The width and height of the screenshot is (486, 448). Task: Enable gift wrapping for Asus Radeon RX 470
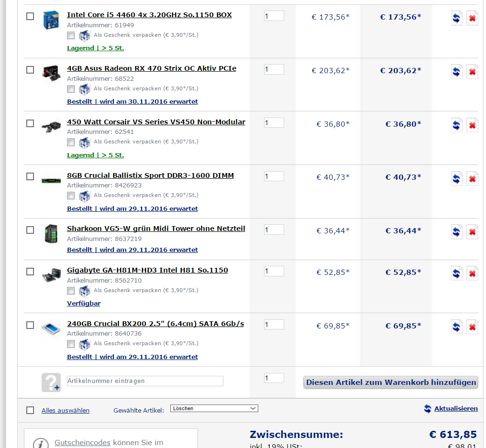(71, 89)
